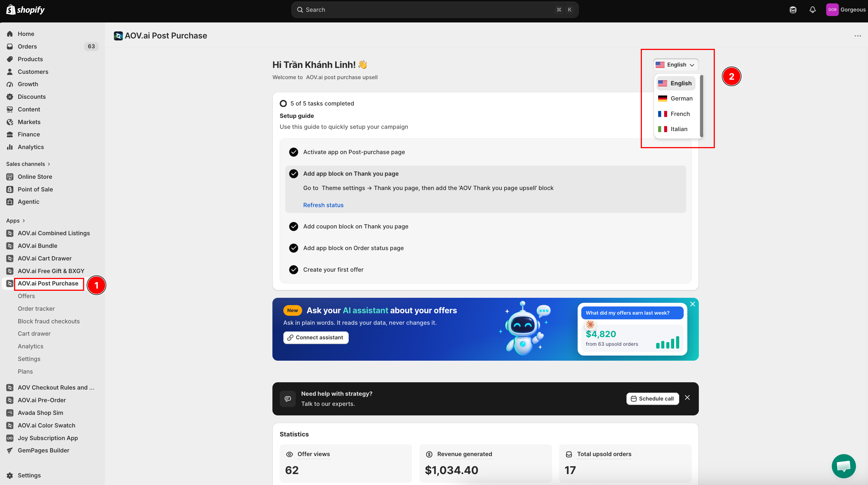
Task: Click the Markets globe icon
Action: click(x=10, y=122)
